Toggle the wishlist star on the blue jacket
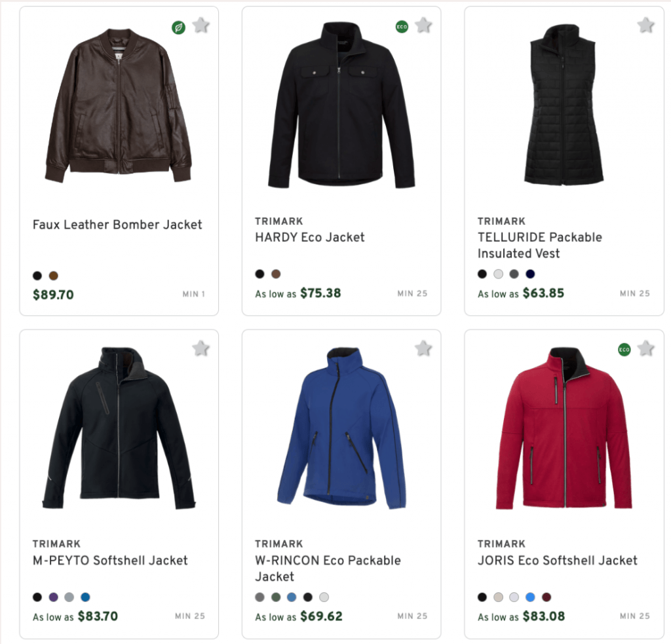 pos(423,348)
